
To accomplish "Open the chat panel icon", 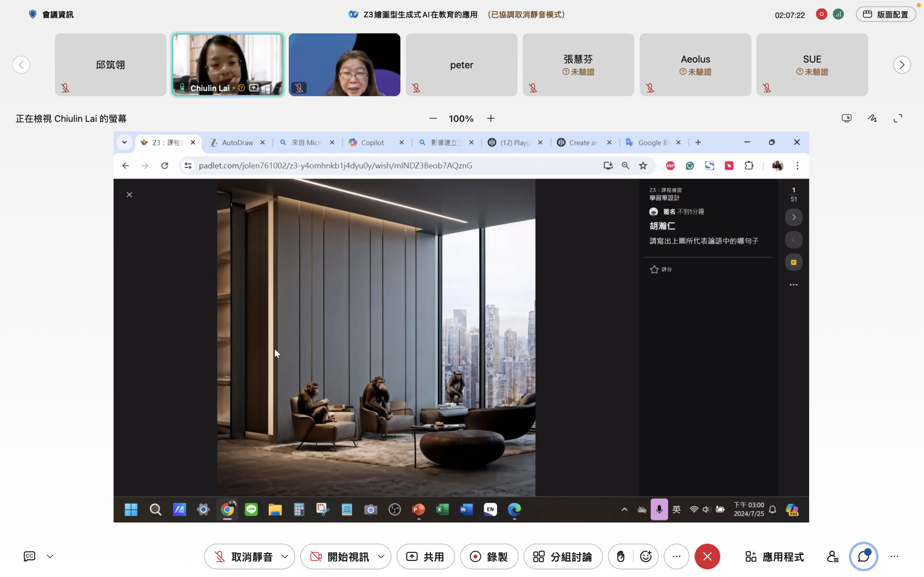I will 863,556.
